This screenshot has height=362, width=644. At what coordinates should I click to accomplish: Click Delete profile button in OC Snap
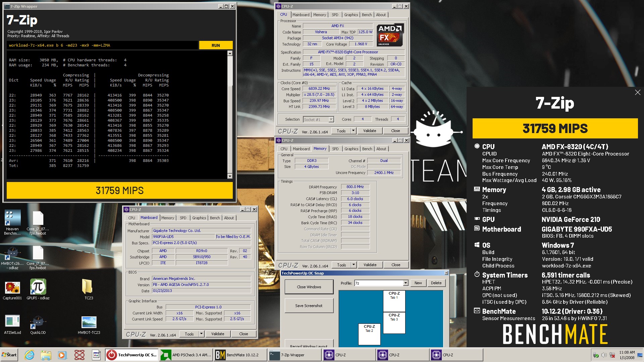(x=436, y=283)
